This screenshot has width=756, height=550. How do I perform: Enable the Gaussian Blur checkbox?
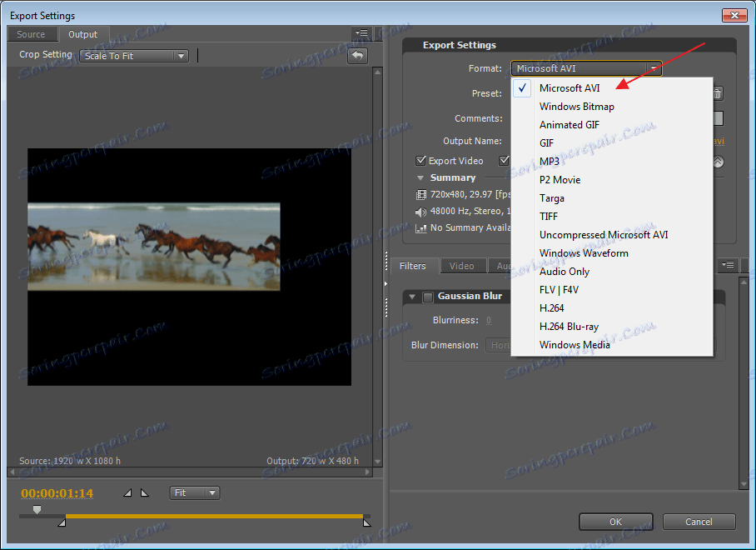click(428, 297)
